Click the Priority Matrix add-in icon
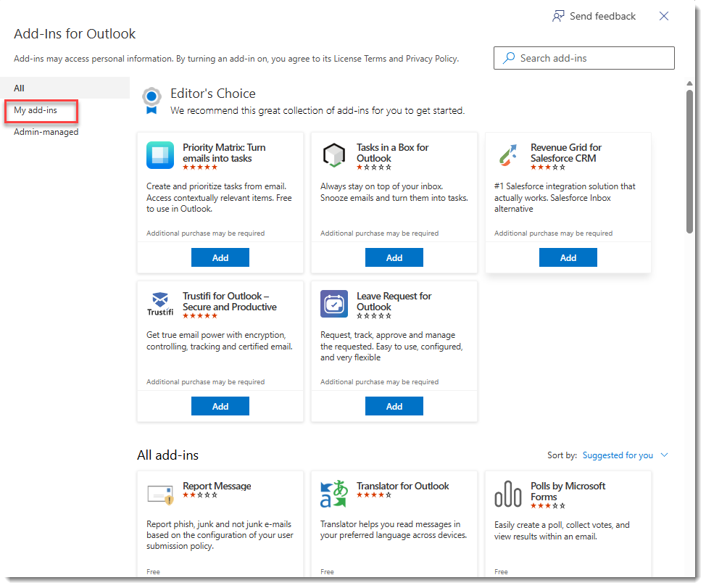 pos(160,155)
